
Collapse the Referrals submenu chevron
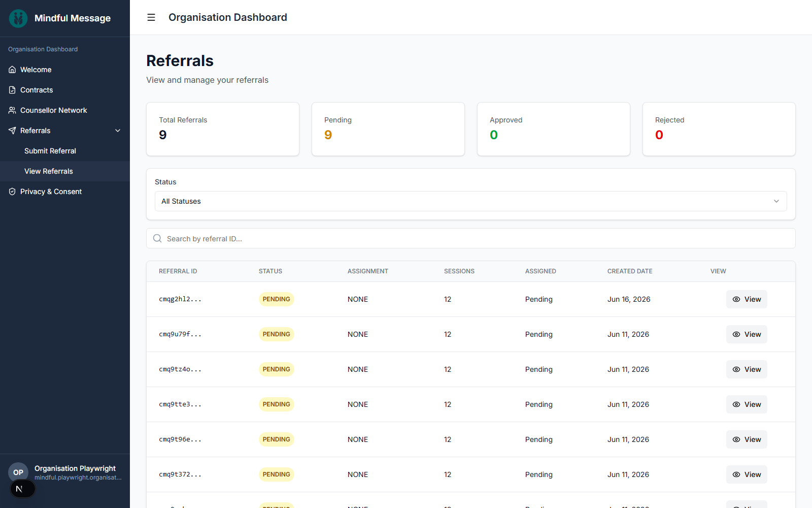(118, 131)
